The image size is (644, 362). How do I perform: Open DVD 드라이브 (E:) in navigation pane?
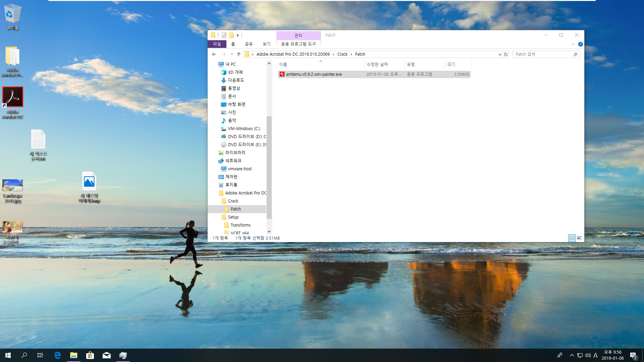[x=244, y=145]
